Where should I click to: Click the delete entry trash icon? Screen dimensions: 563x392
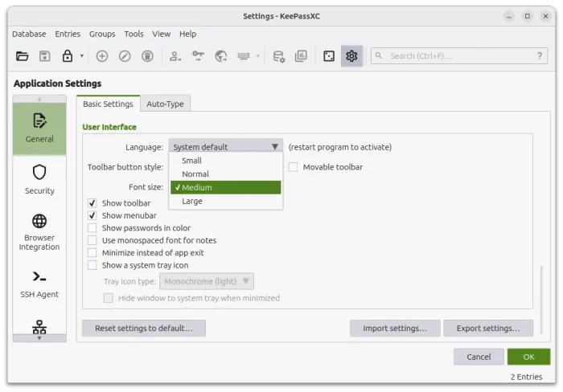148,56
